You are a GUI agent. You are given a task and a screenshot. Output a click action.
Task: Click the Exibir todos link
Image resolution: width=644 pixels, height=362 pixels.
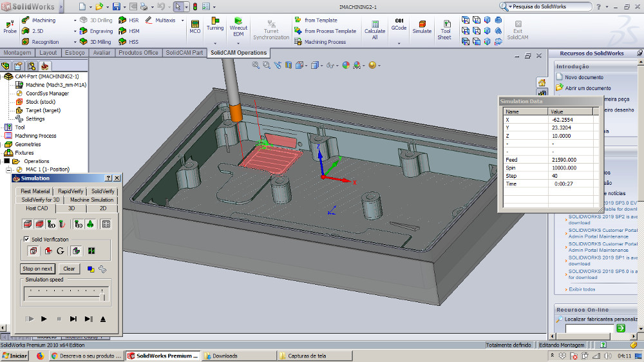pos(582,289)
